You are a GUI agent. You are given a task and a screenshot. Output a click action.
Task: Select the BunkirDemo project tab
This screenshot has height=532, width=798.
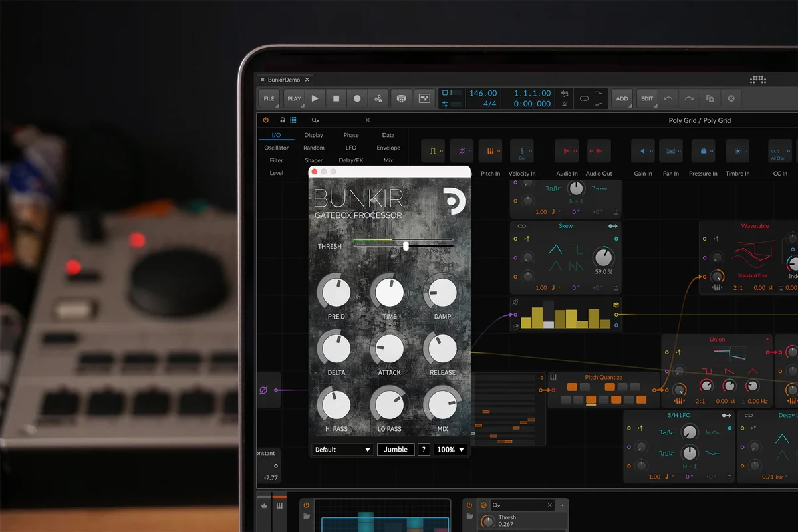[x=285, y=80]
